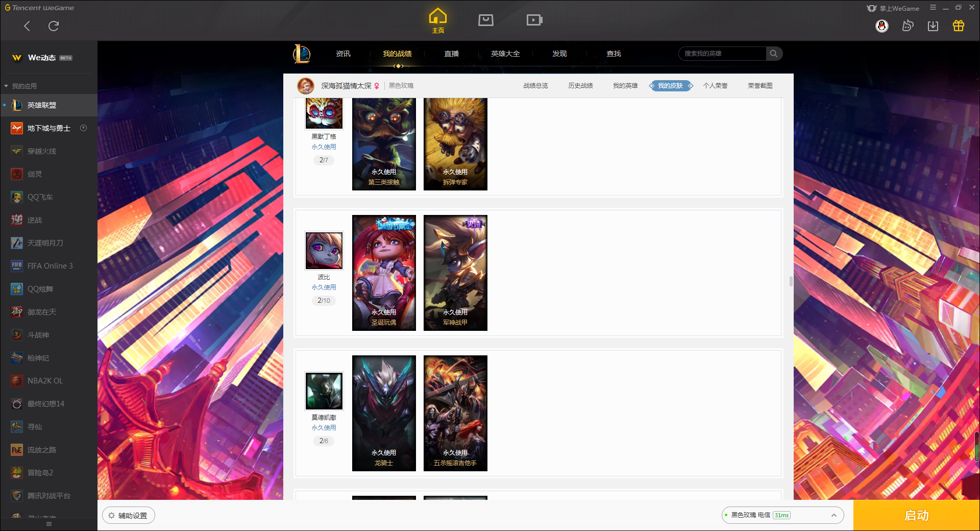The image size is (980, 531).
Task: Open the 龙骑士 skin card
Action: (x=384, y=413)
